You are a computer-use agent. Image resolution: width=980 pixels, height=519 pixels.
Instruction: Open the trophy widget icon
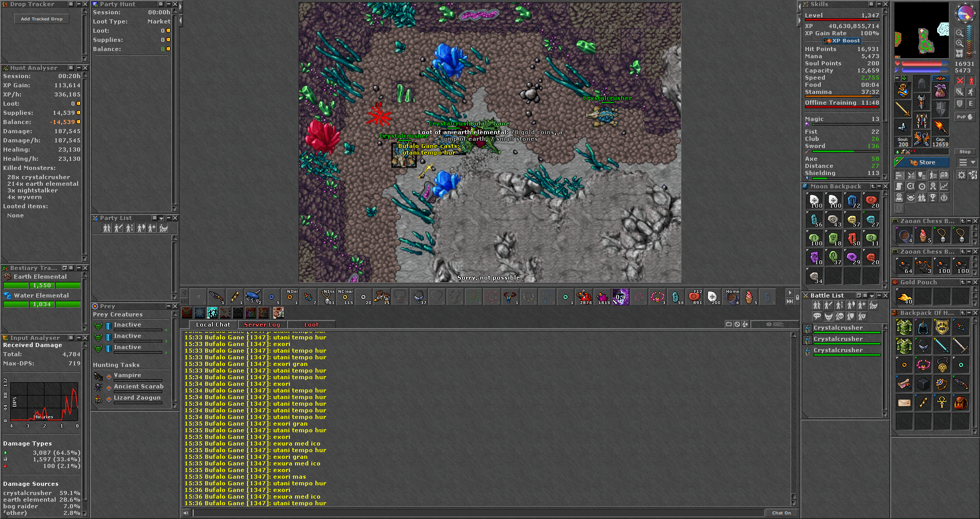[x=933, y=197]
